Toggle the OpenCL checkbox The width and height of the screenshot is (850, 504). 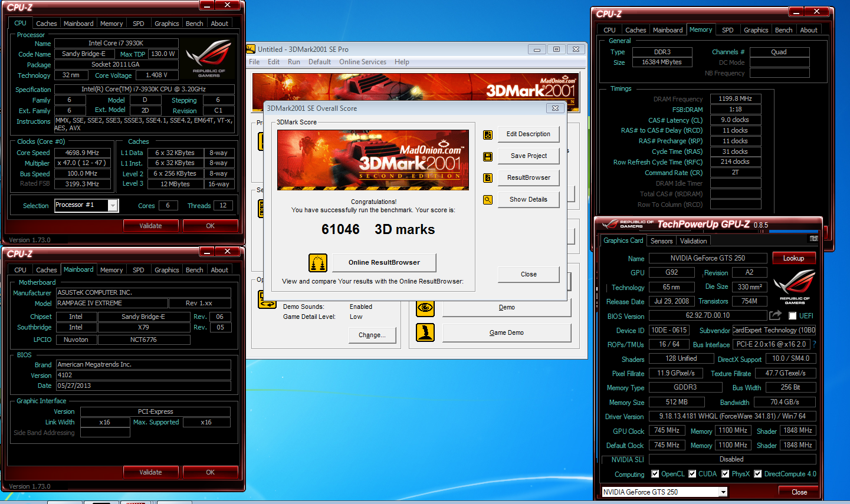tap(655, 474)
